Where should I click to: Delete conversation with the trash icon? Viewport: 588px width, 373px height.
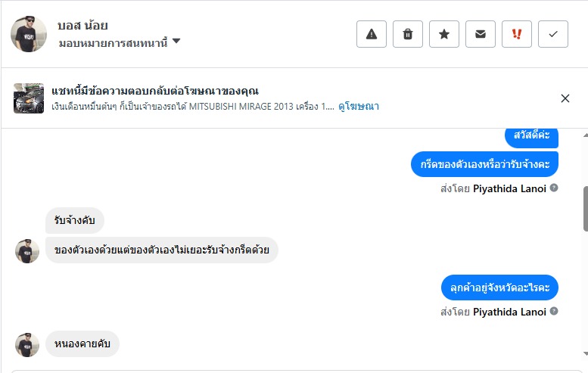[x=408, y=34]
